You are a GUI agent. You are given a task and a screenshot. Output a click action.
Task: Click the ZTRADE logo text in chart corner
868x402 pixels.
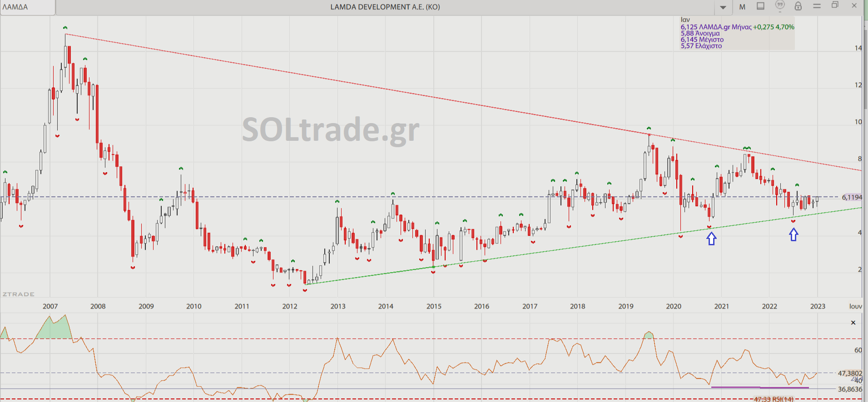click(19, 294)
